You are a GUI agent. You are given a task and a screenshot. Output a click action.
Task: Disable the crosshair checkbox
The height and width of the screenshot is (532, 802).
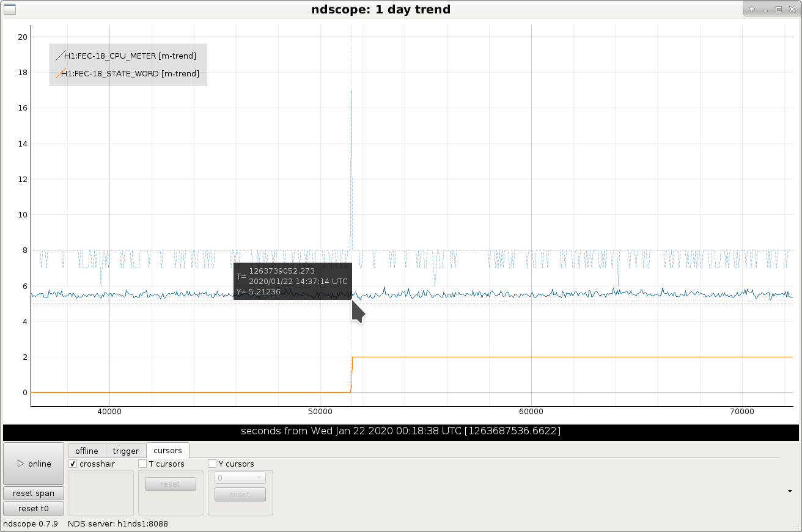73,464
